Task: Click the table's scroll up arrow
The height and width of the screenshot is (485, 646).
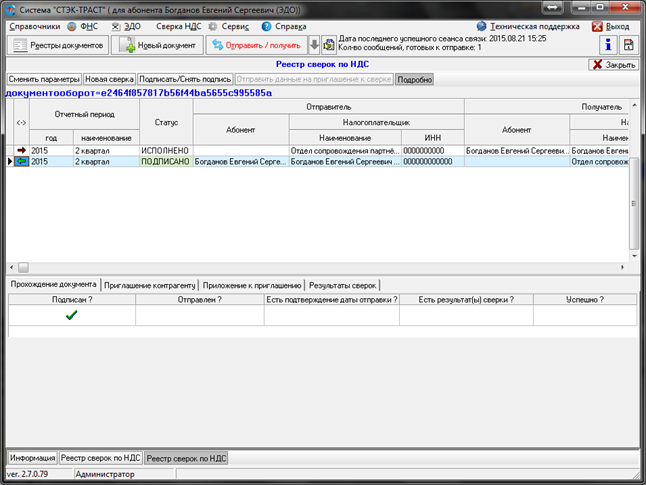Action: click(634, 105)
